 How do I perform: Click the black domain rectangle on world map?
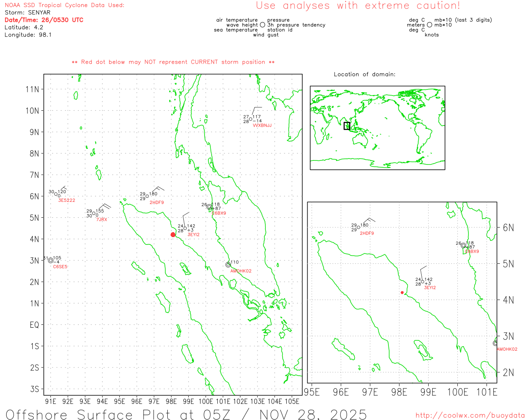pyautogui.click(x=347, y=126)
